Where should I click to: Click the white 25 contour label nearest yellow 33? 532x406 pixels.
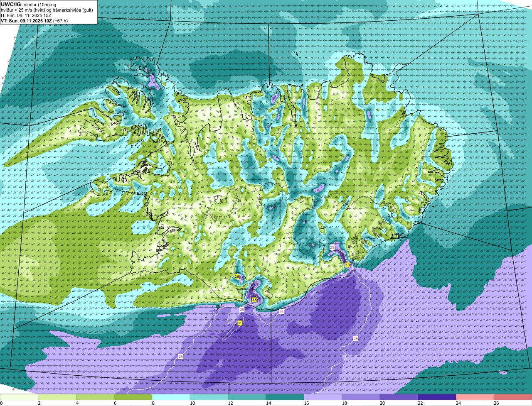pos(332,247)
